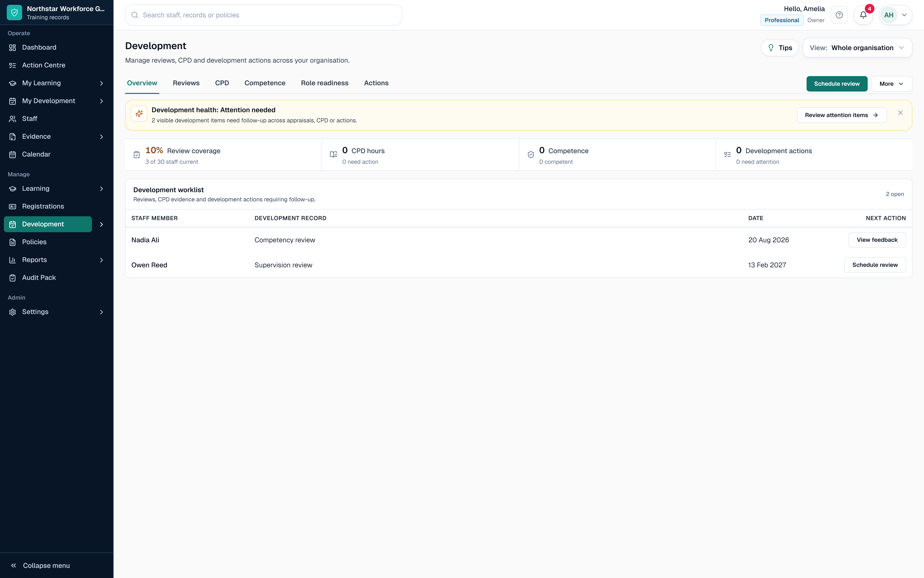Image resolution: width=924 pixels, height=578 pixels.
Task: Open notifications bell with 4 badge
Action: [863, 15]
